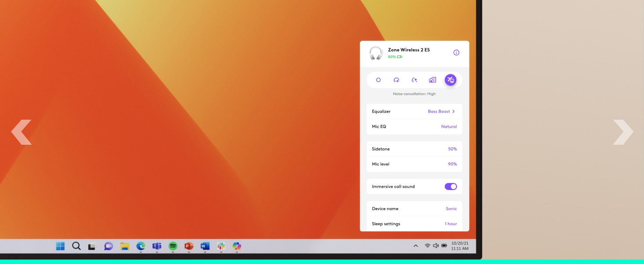Advance carousel with right arrow
This screenshot has width=644, height=264.
tap(623, 132)
